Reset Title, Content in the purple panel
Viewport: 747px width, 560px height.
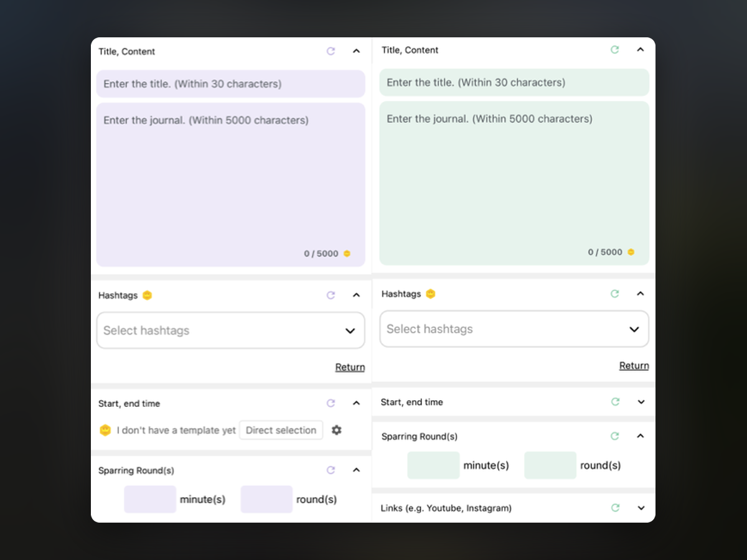pos(331,51)
